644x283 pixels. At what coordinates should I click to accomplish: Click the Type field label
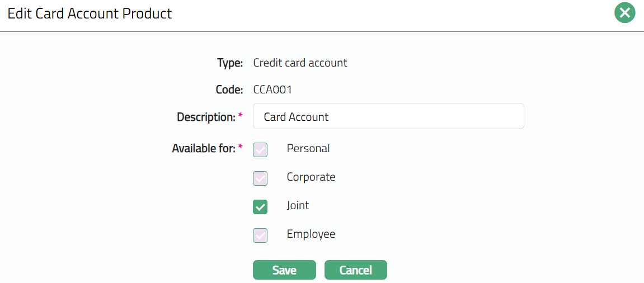tap(229, 63)
